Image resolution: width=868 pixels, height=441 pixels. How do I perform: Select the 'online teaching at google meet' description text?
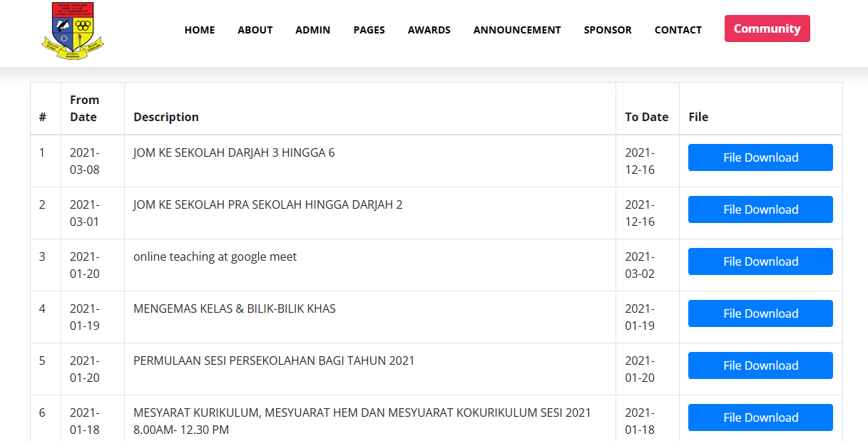[215, 256]
